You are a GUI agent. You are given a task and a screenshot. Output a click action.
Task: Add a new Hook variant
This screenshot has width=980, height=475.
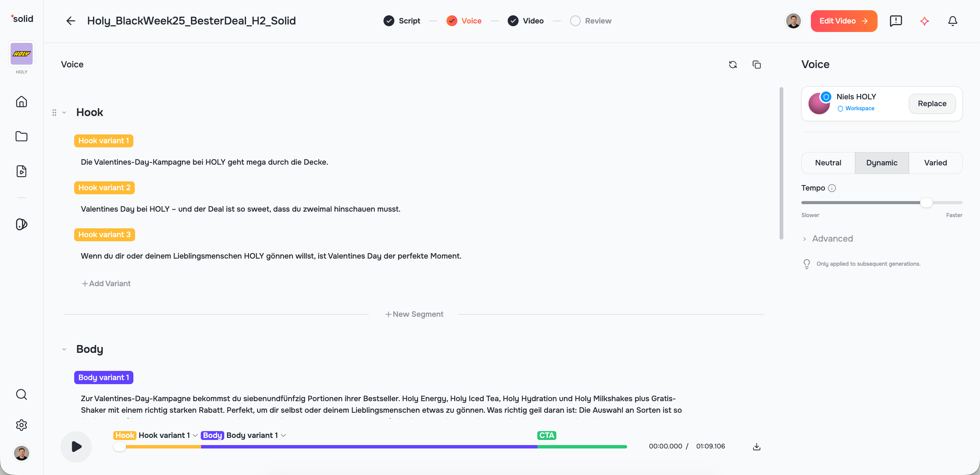[106, 283]
